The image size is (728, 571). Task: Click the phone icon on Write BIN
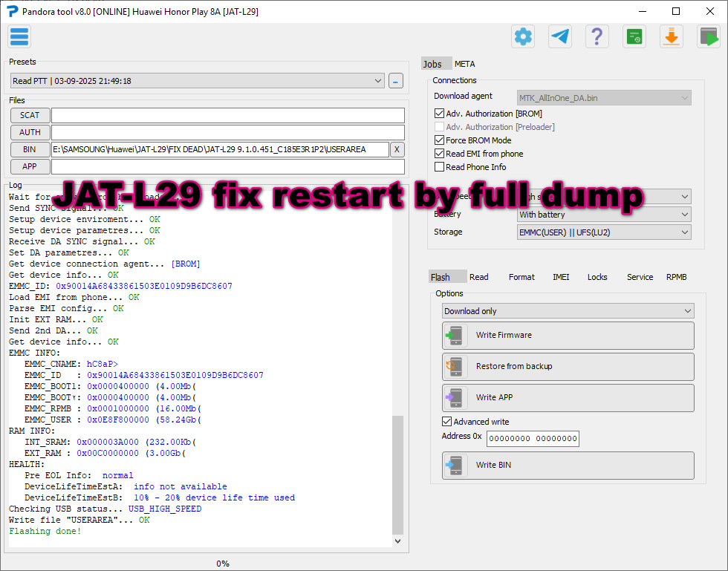point(455,465)
